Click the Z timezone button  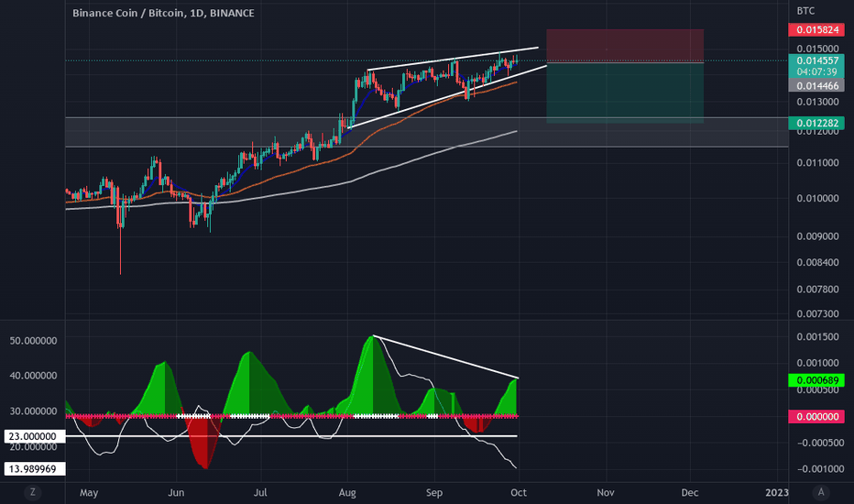33,492
